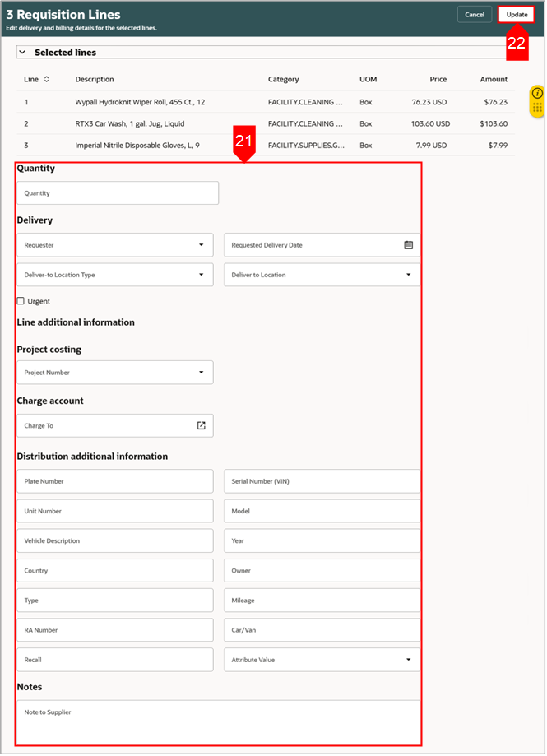The width and height of the screenshot is (547, 756).
Task: Open the Project Number dropdown
Action: [x=201, y=373]
